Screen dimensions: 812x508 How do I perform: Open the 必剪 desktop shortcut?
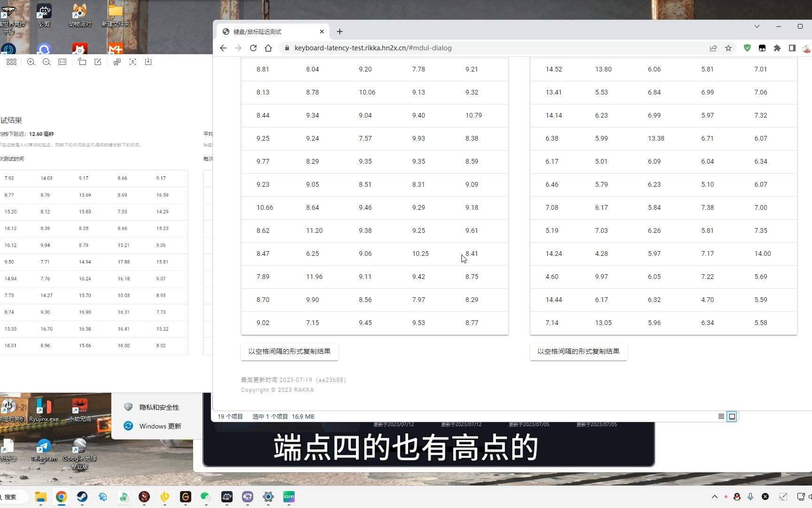[x=44, y=15]
